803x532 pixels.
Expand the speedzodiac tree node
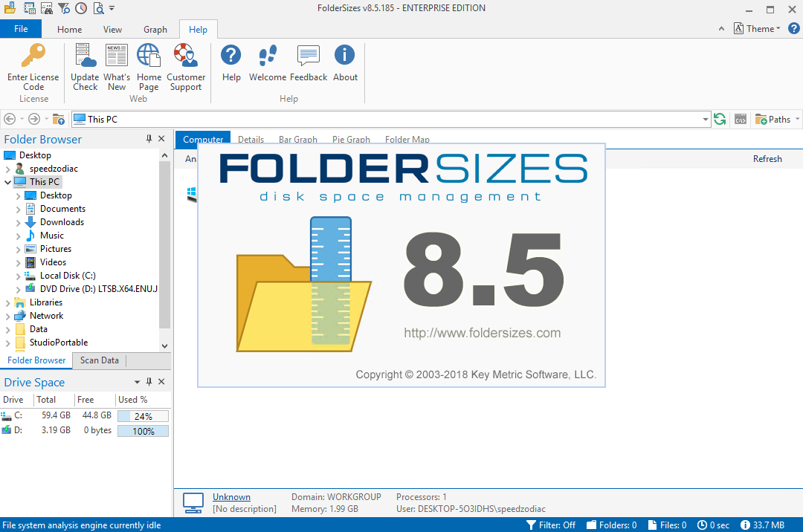coord(7,169)
